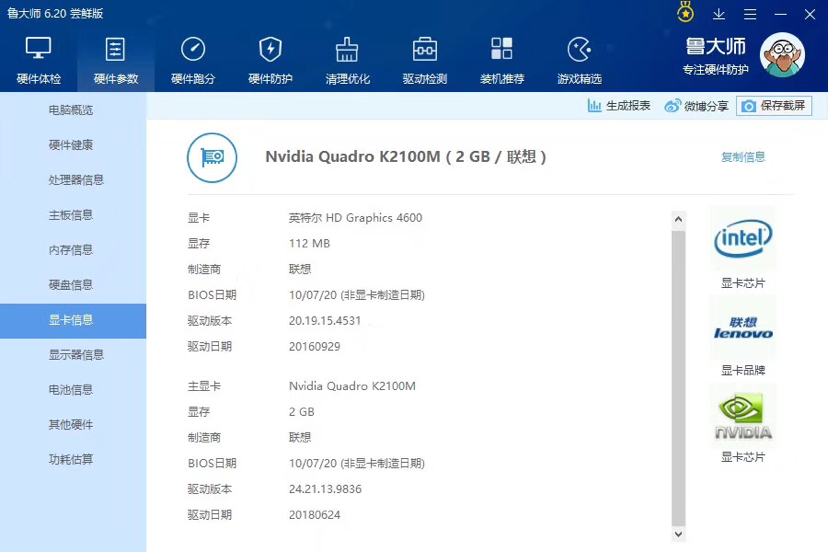Click the NVIDIA logo thumbnail

743,416
